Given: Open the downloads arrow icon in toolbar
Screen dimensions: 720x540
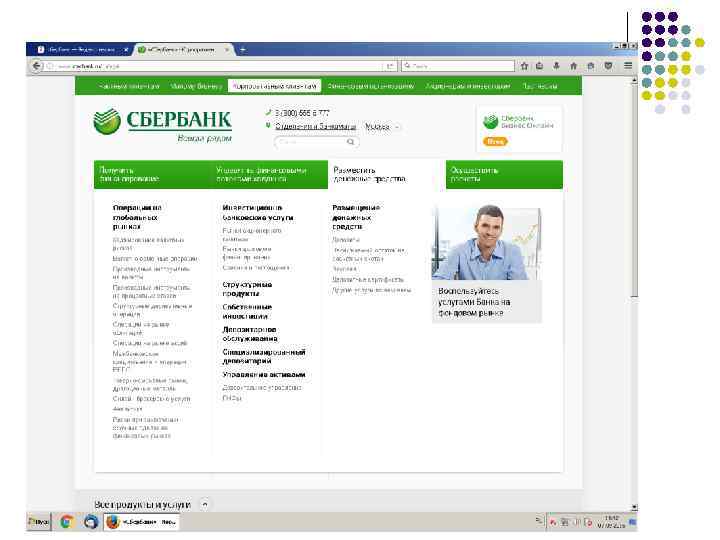Looking at the screenshot, I should (556, 66).
